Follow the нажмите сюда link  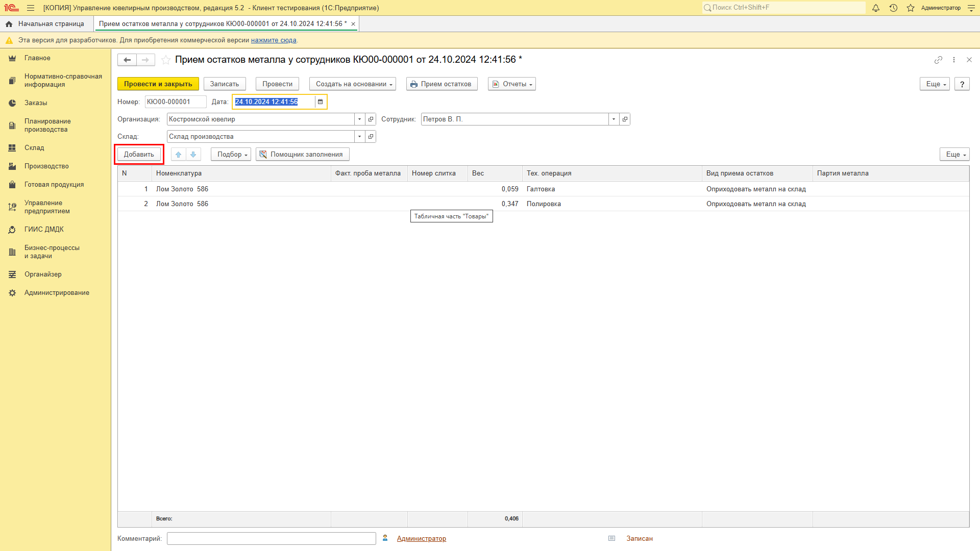(274, 40)
